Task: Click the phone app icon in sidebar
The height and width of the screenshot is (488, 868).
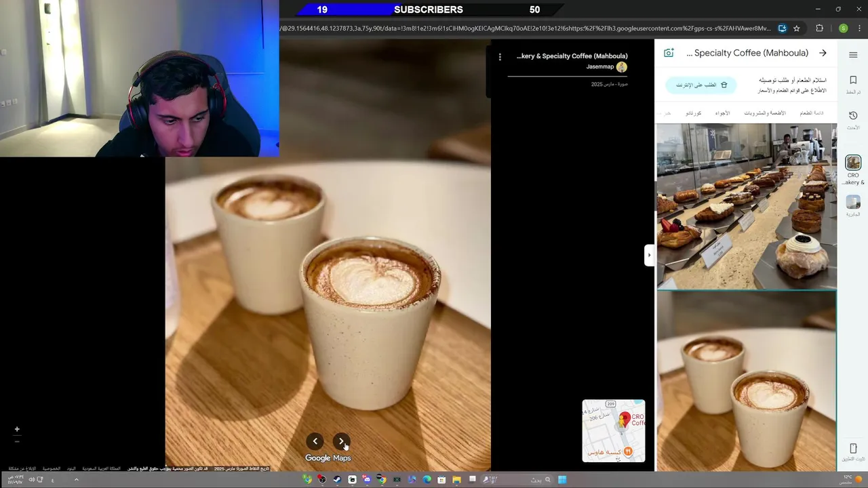Action: [853, 449]
